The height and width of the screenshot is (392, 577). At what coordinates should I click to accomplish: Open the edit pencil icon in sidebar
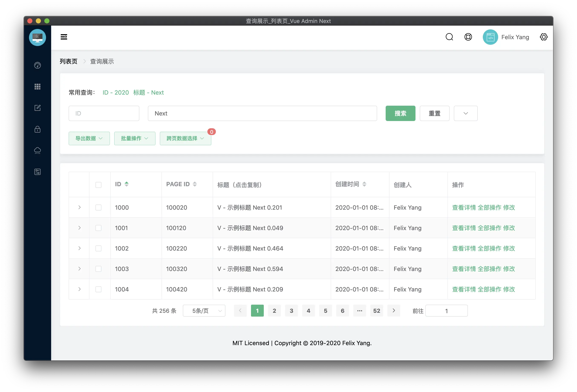(x=38, y=108)
